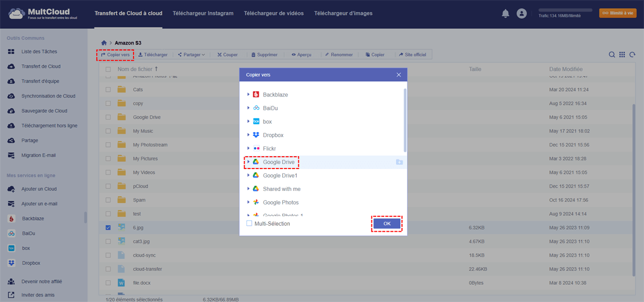Expand the Shared with me arrow
The height and width of the screenshot is (302, 644).
click(248, 189)
